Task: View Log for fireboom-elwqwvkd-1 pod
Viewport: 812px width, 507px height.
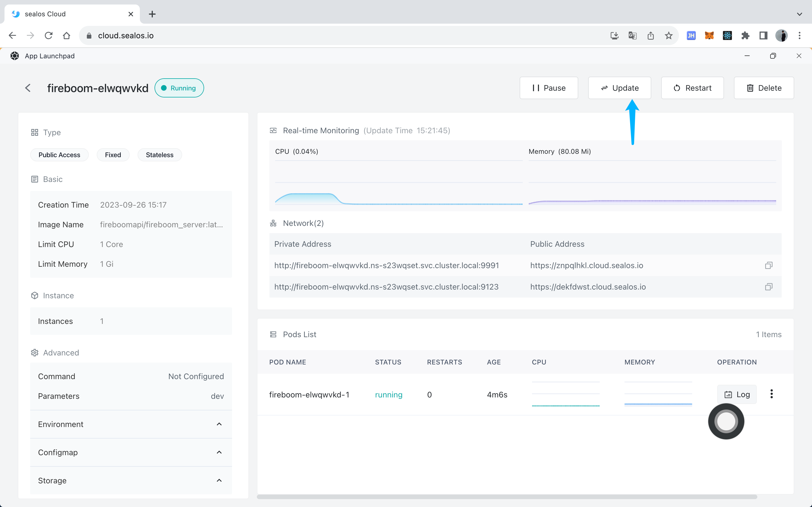Action: point(737,394)
